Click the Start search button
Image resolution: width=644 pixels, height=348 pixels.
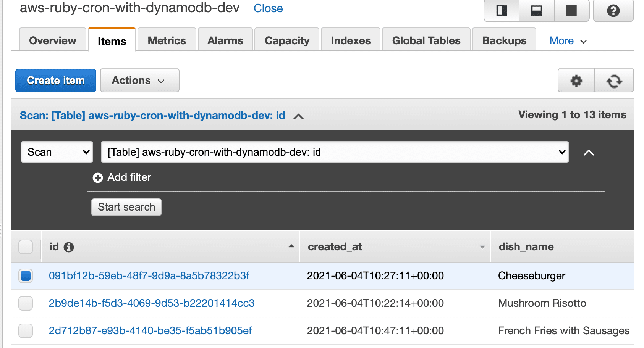point(126,207)
